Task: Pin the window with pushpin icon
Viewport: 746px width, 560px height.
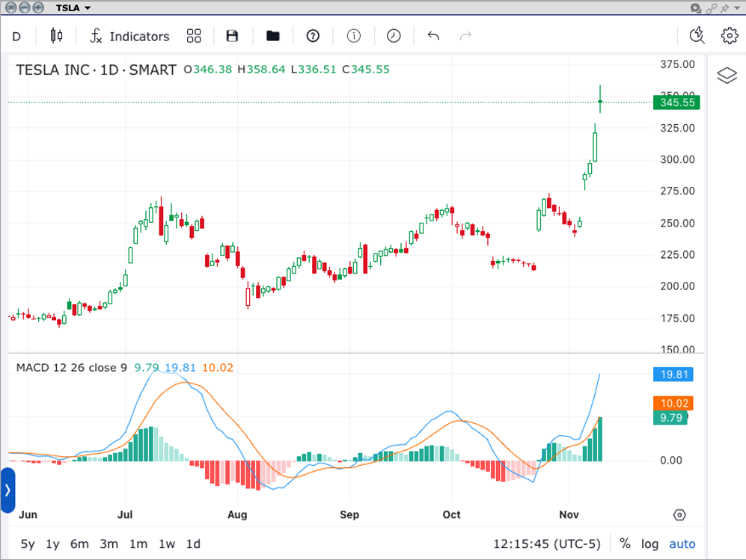Action: click(x=724, y=8)
